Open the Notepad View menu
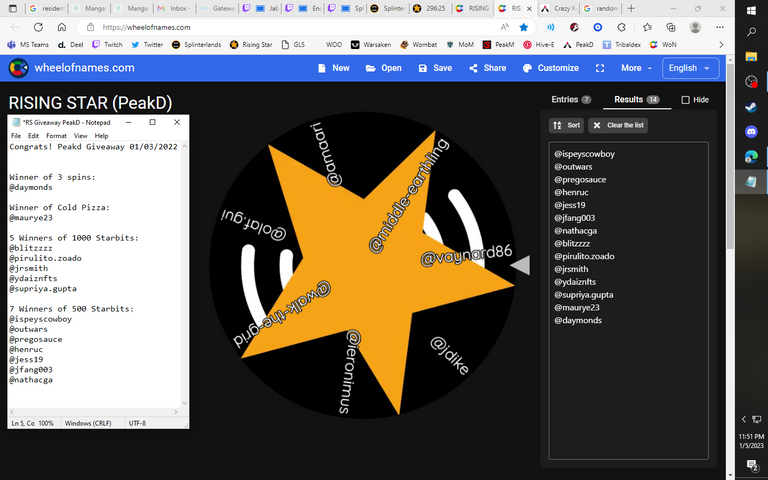The width and height of the screenshot is (768, 480). pyautogui.click(x=80, y=136)
